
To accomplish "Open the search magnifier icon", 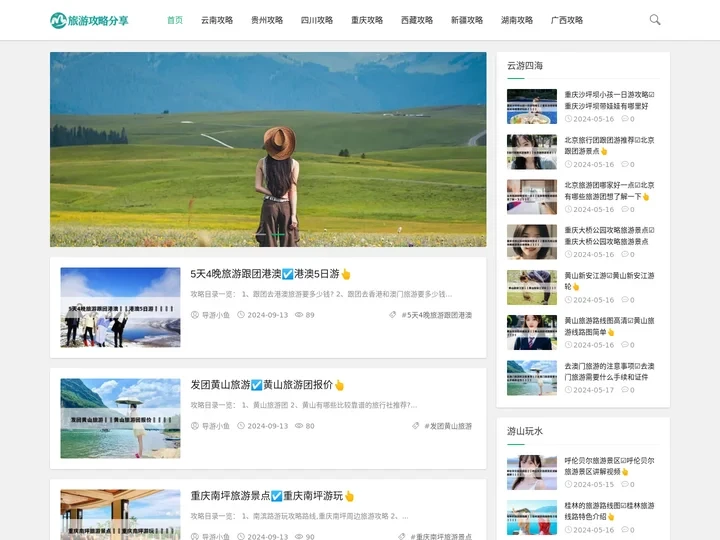I will 655,20.
